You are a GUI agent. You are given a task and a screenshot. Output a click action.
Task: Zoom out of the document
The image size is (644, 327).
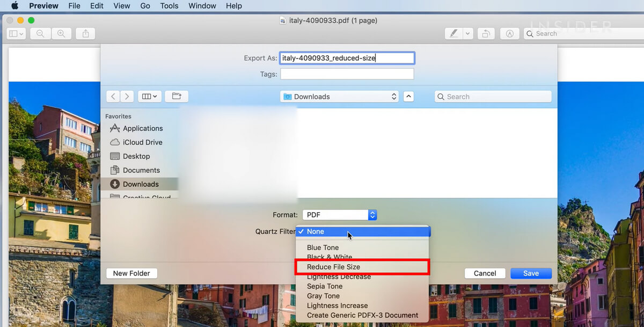pos(40,33)
